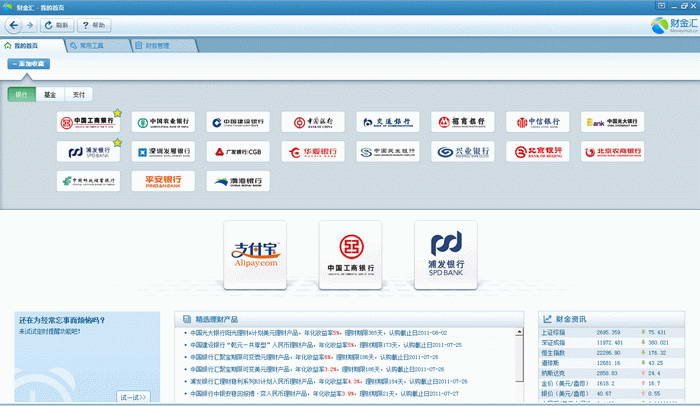Screen dimensions: 700x406
Task: Select the 上证综指 row in 财金资讯
Action: pos(611,332)
